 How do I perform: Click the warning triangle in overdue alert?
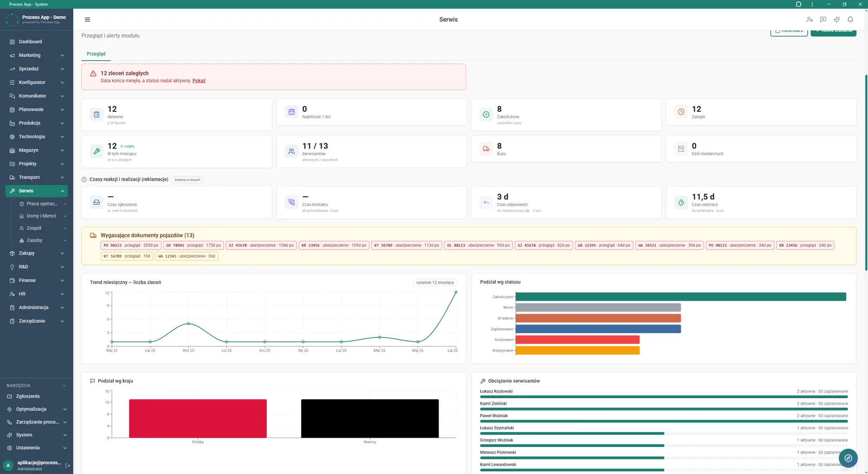click(93, 73)
